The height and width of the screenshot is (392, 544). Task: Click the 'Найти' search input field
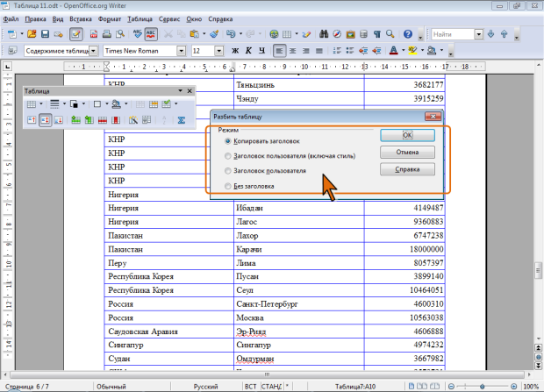pyautogui.click(x=450, y=34)
